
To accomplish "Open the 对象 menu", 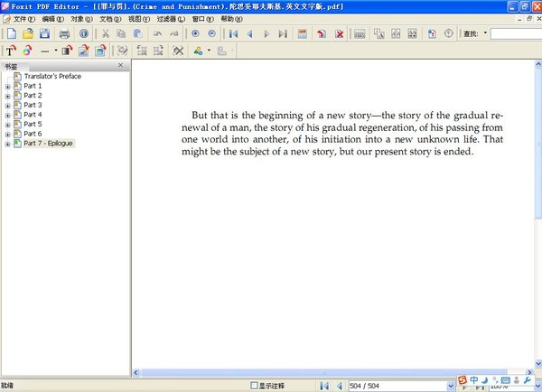I will tap(81, 19).
